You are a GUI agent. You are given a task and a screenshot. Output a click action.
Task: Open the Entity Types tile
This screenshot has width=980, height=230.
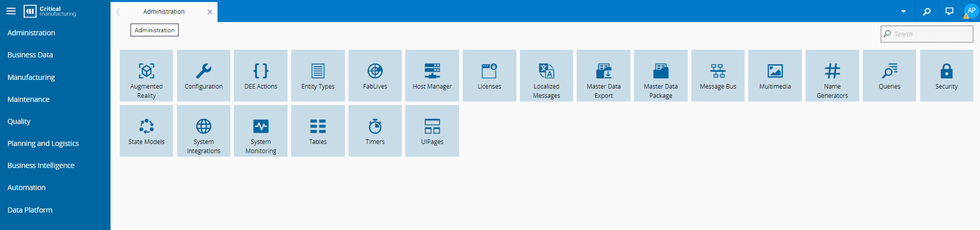click(318, 75)
